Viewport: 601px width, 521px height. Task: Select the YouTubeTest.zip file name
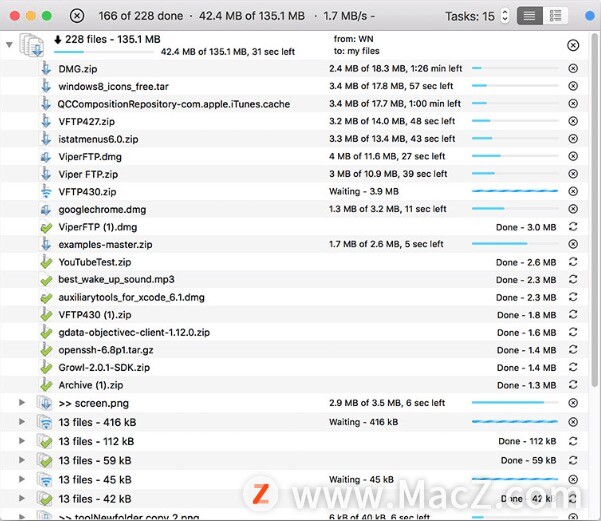click(95, 262)
